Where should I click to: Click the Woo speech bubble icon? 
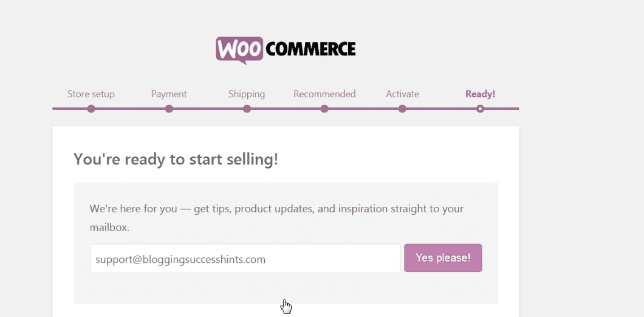(239, 50)
